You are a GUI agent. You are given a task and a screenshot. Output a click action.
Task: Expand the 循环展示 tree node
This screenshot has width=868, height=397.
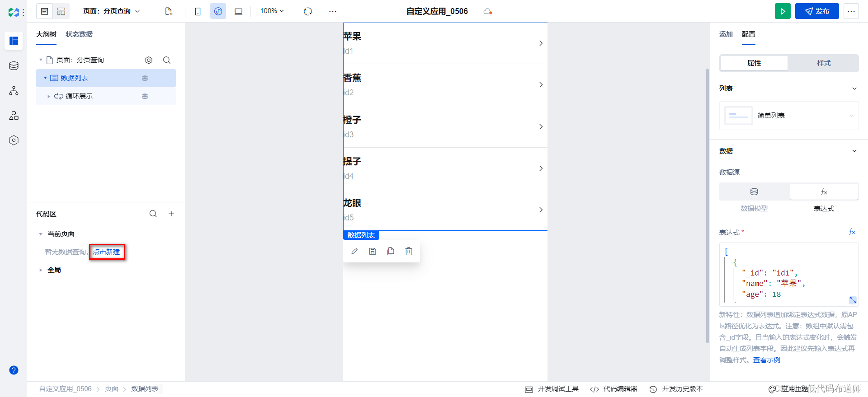(49, 96)
